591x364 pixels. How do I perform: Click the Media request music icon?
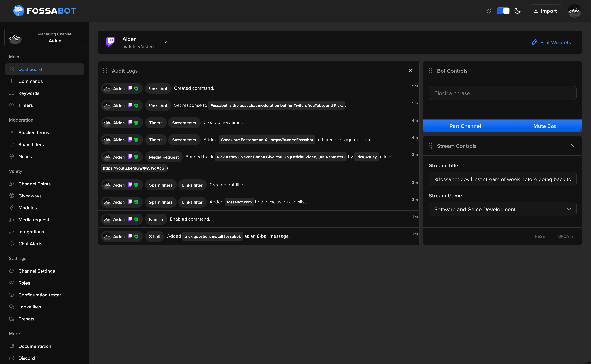pyautogui.click(x=12, y=220)
